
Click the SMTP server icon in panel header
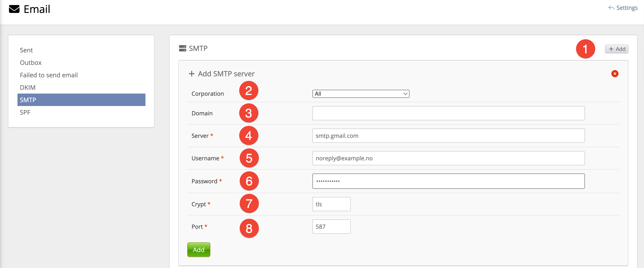pyautogui.click(x=183, y=49)
